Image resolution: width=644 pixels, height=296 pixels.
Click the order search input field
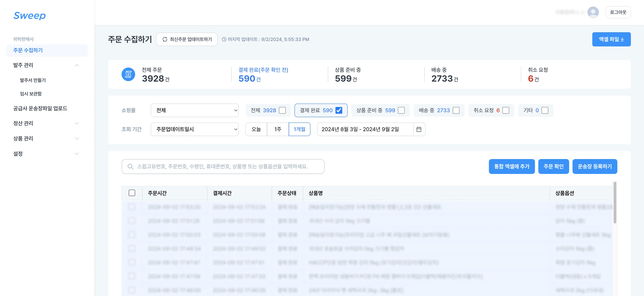pos(223,166)
